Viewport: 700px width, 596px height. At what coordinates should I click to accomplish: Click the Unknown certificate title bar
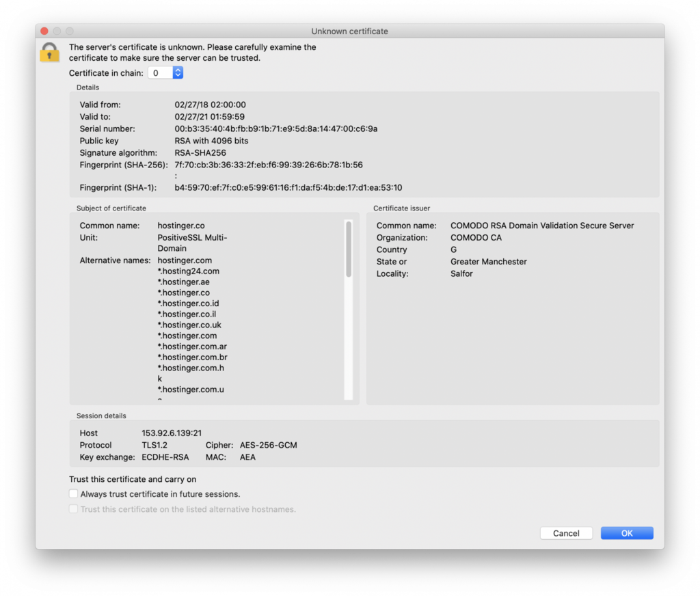pyautogui.click(x=350, y=31)
